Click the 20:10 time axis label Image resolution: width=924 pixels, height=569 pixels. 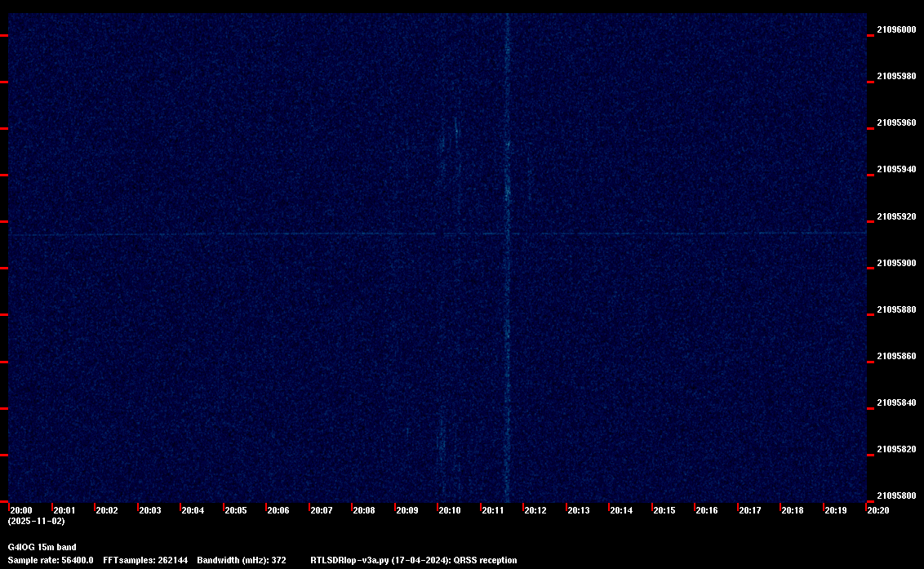coord(450,510)
